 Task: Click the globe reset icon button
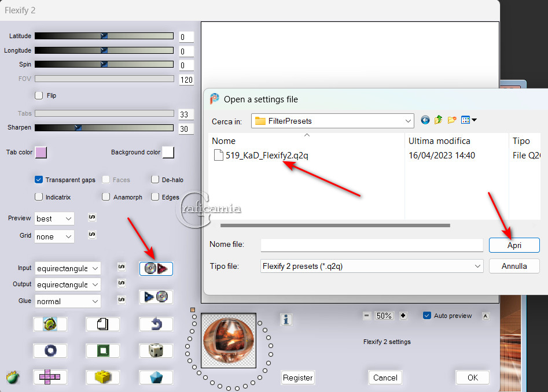(x=50, y=324)
